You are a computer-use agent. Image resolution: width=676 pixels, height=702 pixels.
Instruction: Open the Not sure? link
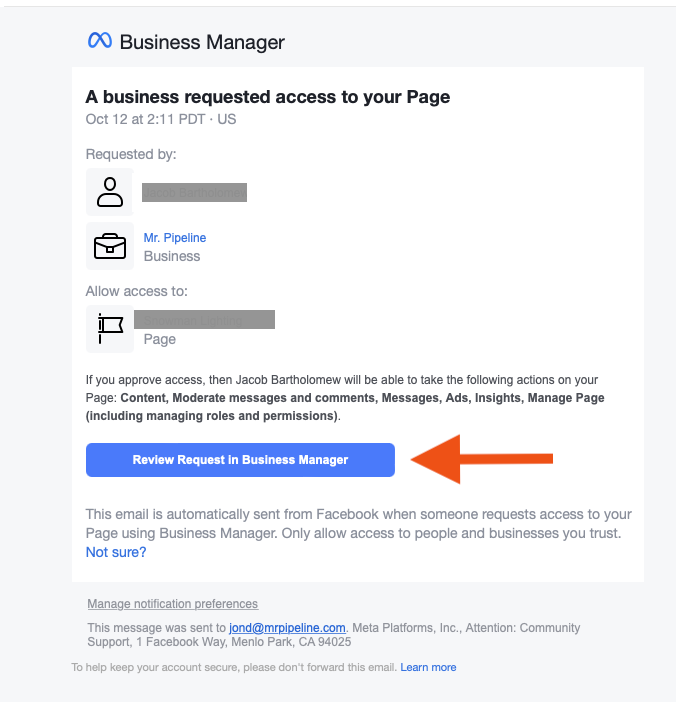click(x=116, y=552)
